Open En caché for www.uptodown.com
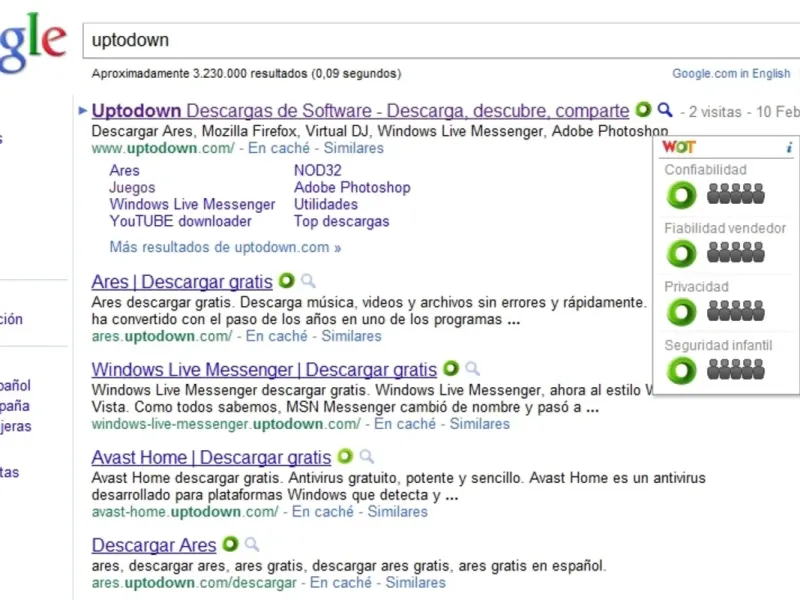Screen dimensions: 800x600 pyautogui.click(x=279, y=148)
